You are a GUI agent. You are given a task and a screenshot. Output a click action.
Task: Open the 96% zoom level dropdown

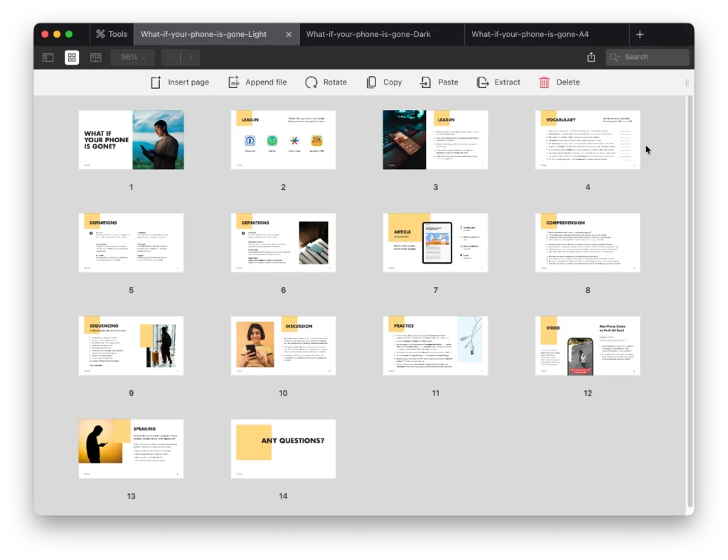click(133, 58)
